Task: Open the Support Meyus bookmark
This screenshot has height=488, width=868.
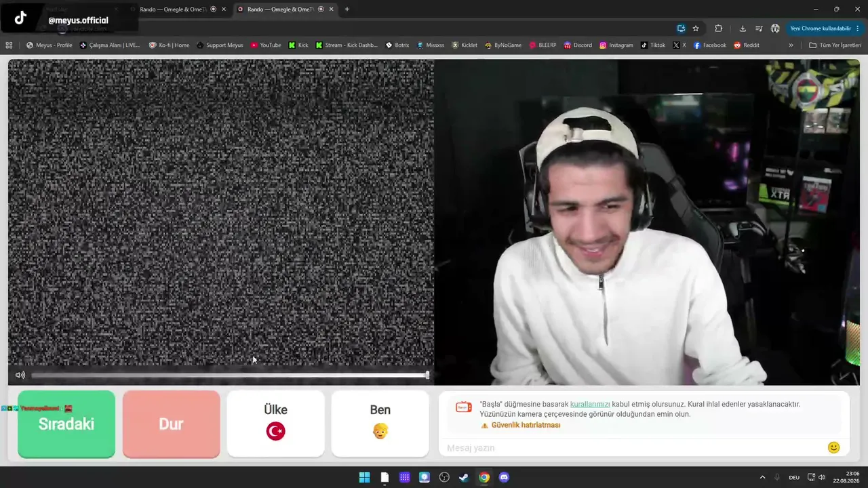Action: click(x=220, y=45)
